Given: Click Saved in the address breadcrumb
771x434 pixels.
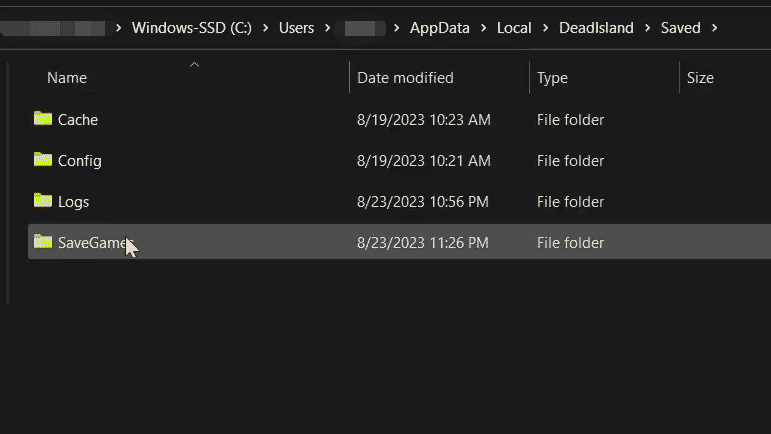Looking at the screenshot, I should coord(681,28).
